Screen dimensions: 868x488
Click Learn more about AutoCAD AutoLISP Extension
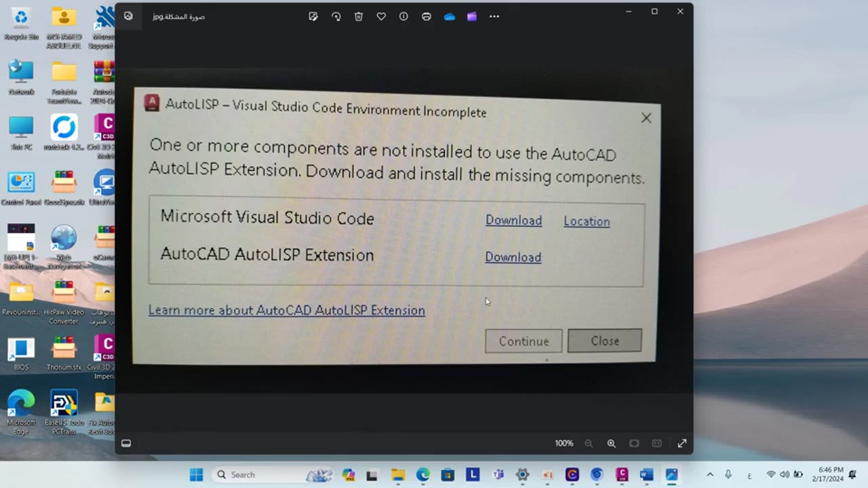pos(287,310)
